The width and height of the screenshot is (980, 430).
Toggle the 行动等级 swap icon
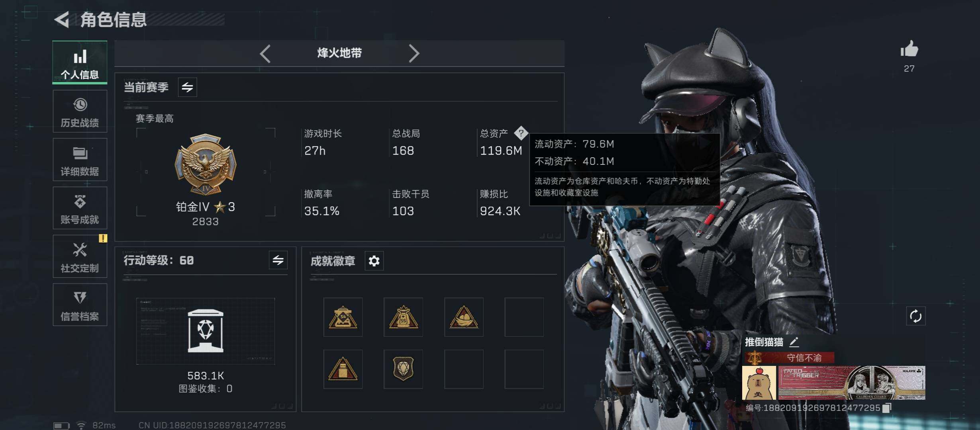point(278,260)
